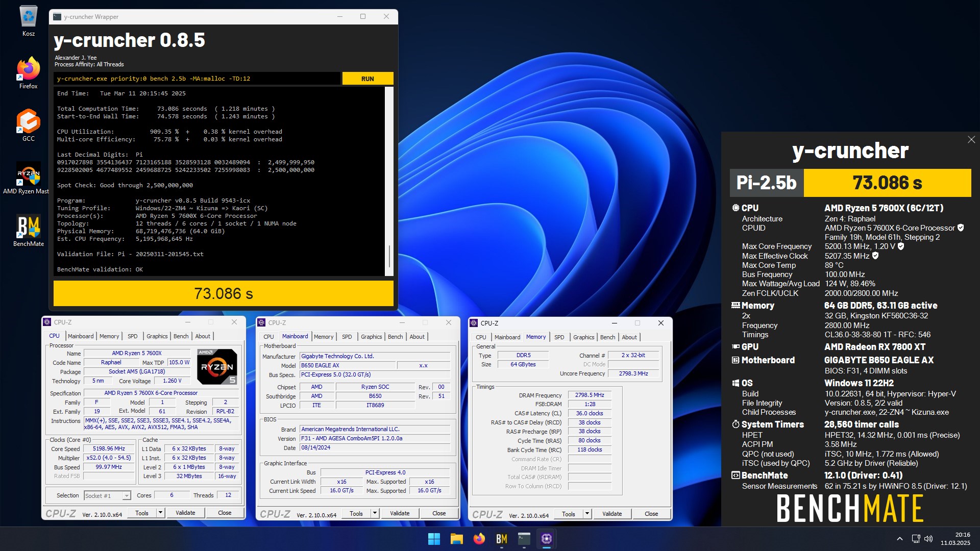The image size is (980, 551).
Task: Click the Pi-2.5b label in BenchMate
Action: [767, 183]
